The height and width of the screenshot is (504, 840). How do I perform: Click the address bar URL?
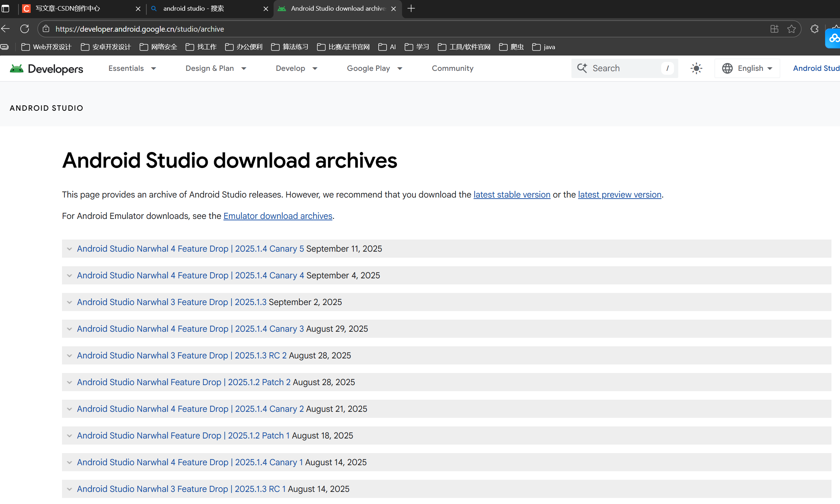pos(140,29)
